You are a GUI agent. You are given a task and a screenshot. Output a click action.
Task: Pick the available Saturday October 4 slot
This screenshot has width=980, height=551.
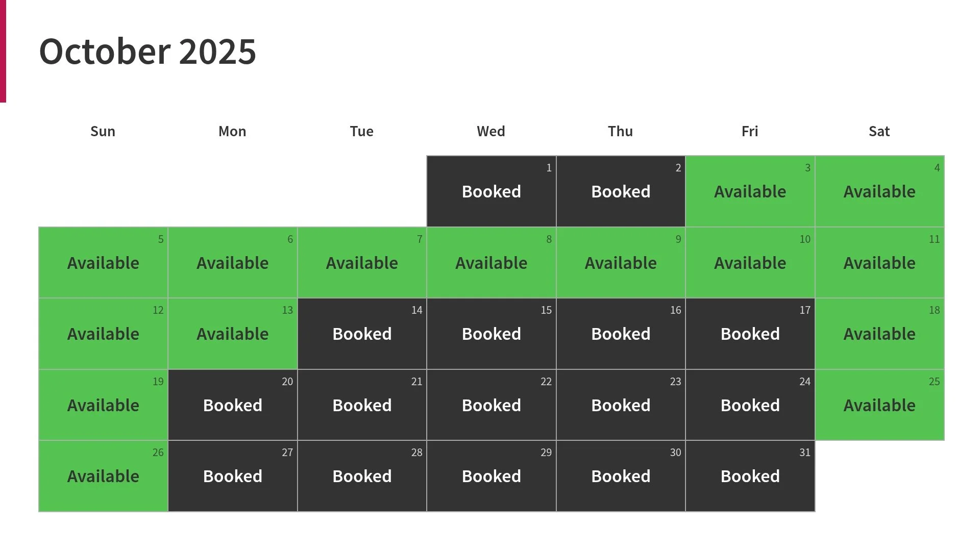coord(879,191)
